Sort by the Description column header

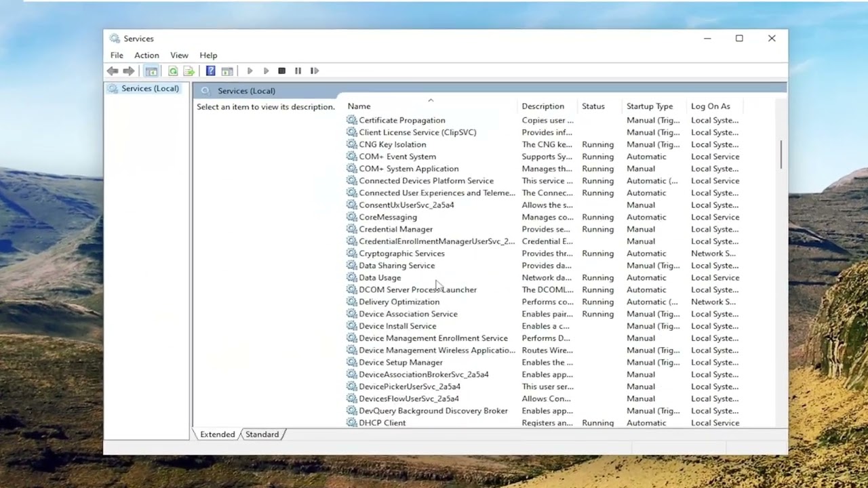coord(548,106)
